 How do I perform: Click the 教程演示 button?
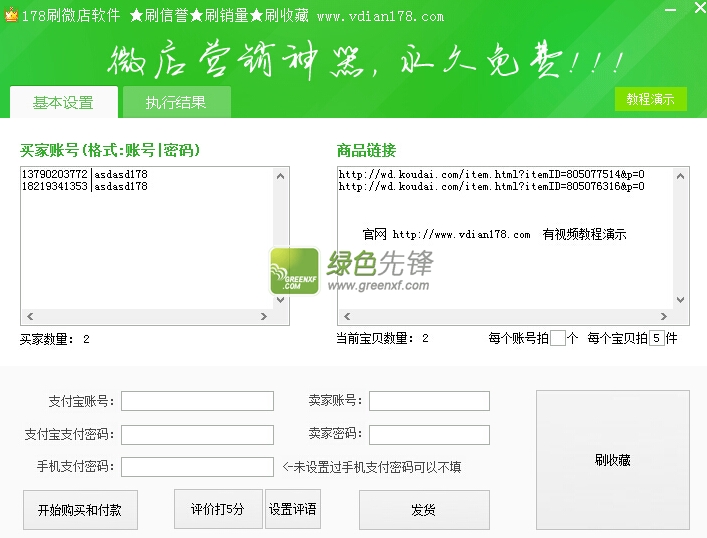pos(651,99)
